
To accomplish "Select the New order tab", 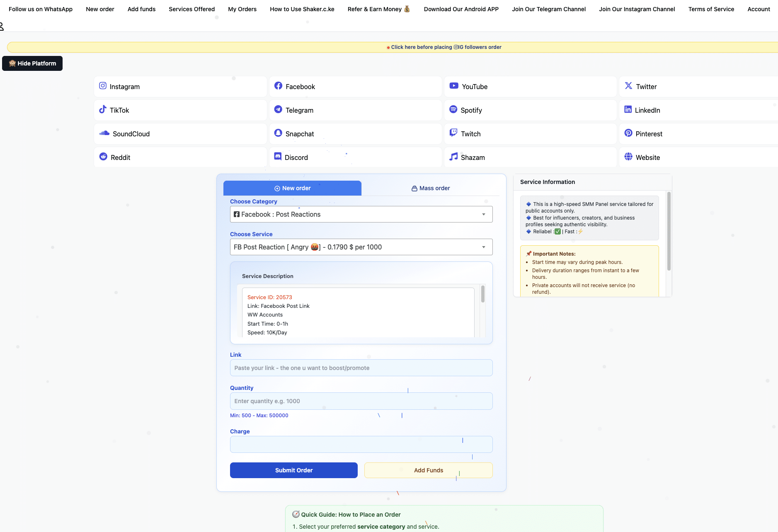I will click(292, 188).
